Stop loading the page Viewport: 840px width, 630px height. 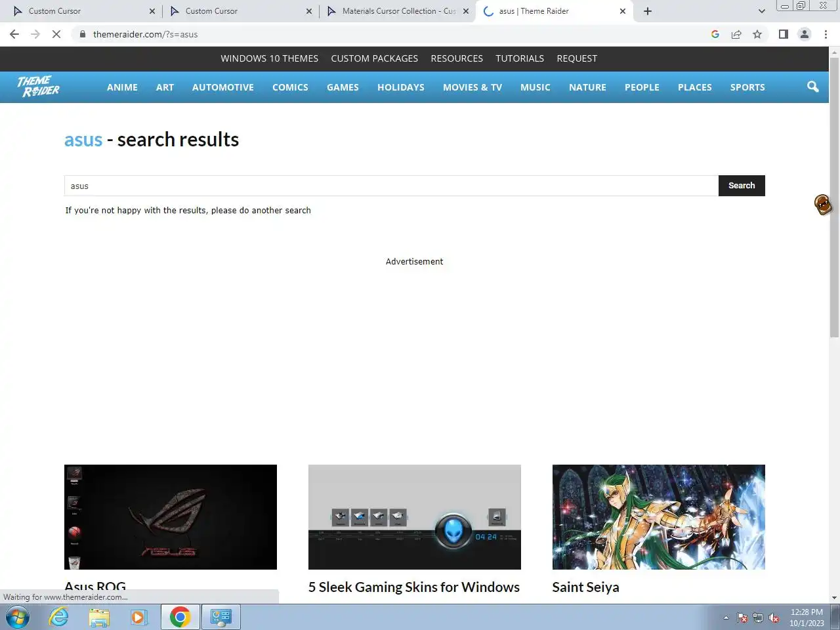click(56, 34)
